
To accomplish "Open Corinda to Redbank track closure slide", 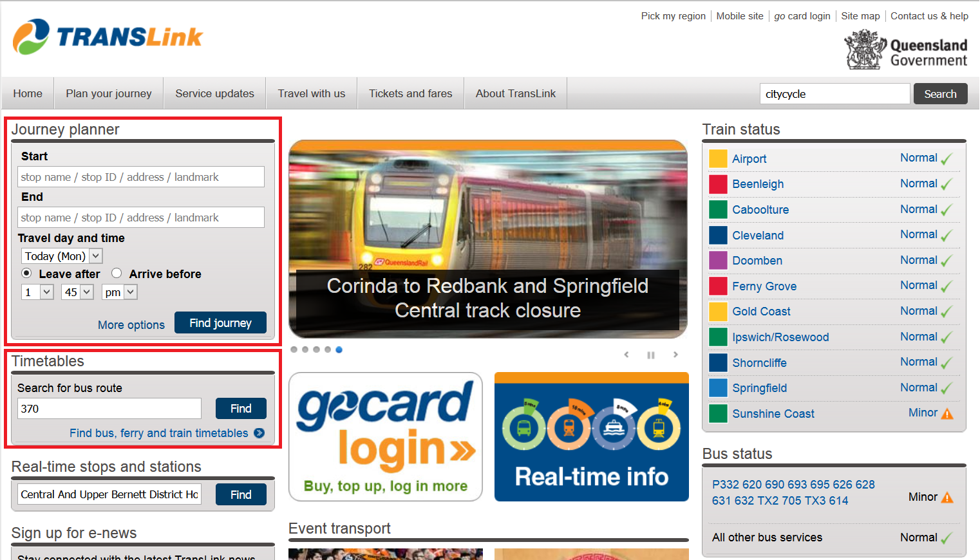I will (488, 239).
